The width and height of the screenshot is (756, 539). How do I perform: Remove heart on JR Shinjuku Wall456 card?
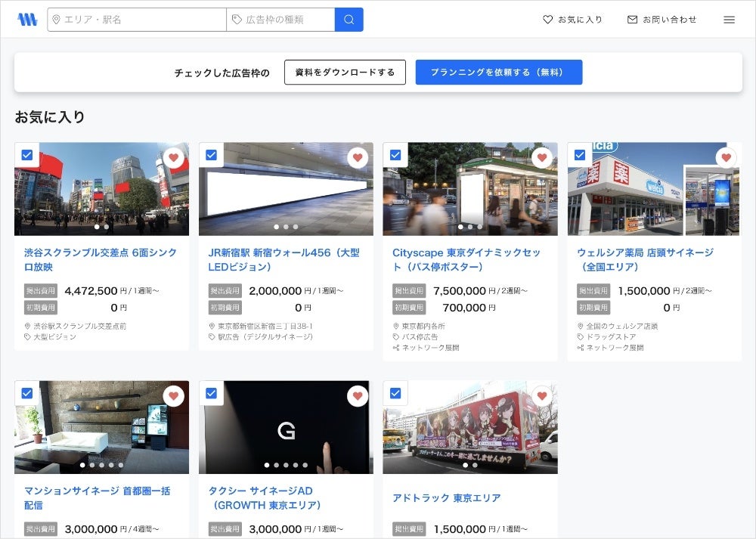pyautogui.click(x=358, y=158)
